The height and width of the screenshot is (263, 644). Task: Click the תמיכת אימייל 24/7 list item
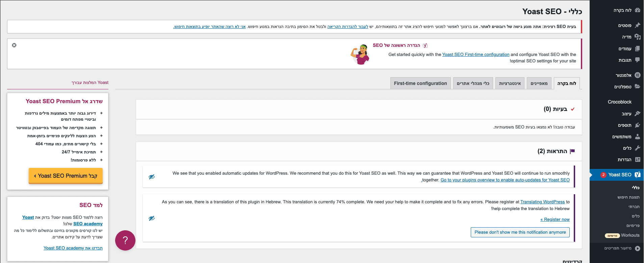click(79, 152)
